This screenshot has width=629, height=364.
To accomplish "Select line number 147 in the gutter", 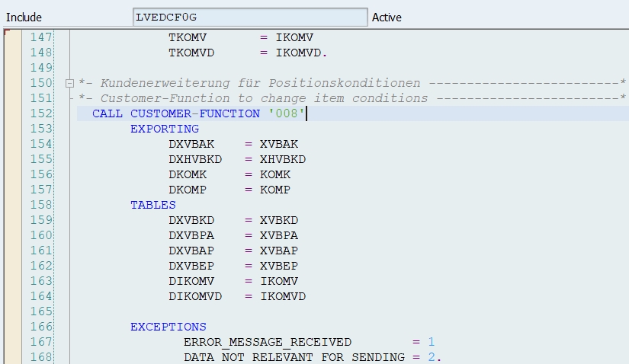I will coord(41,37).
